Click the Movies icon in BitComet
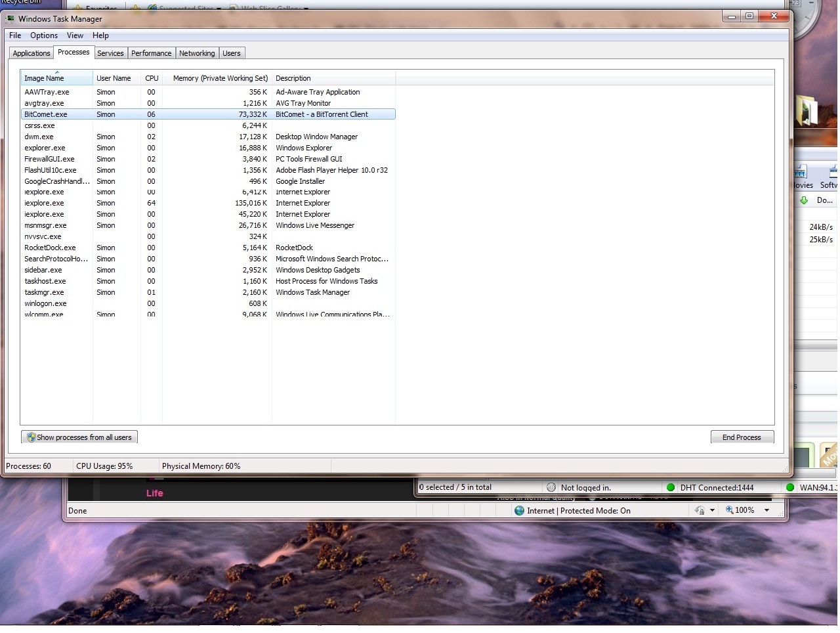Screen dimensions: 840x633 801,173
